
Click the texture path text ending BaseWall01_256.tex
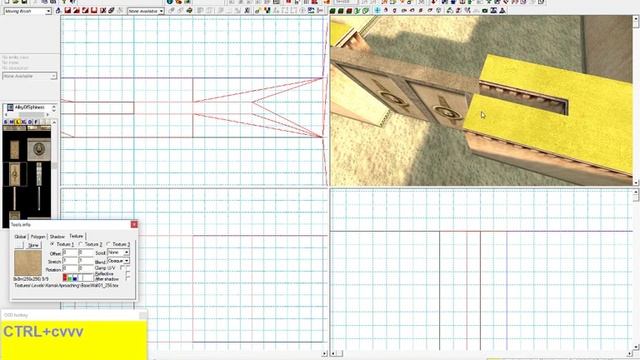pos(67,285)
